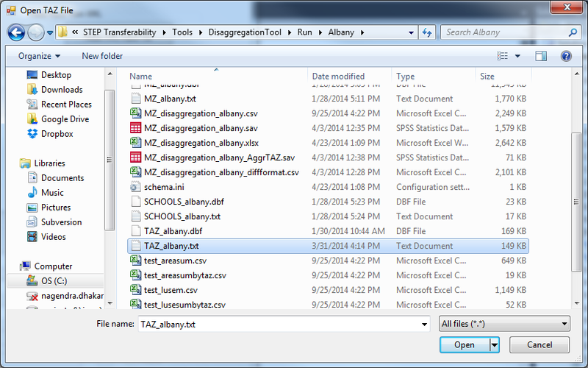The width and height of the screenshot is (588, 368).
Task: Sort files by the Size column
Action: tap(487, 77)
